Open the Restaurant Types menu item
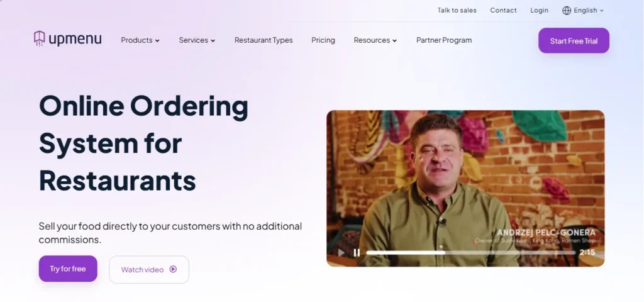 [264, 40]
